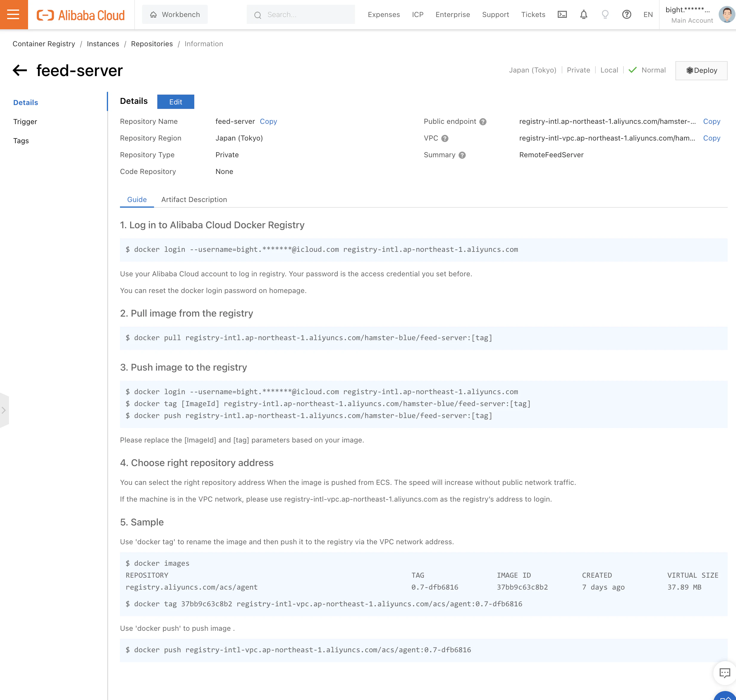Open the chat feedback icon
This screenshot has width=736, height=700.
pyautogui.click(x=725, y=673)
